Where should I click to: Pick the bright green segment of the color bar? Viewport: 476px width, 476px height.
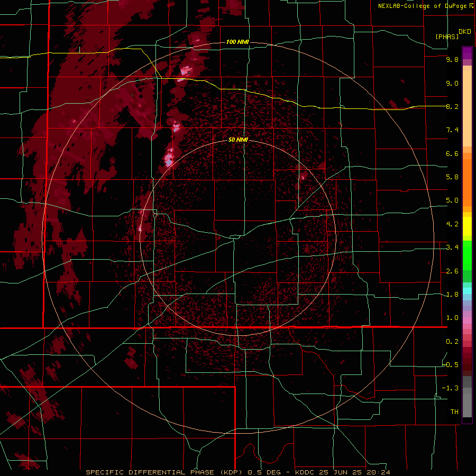tap(467, 255)
